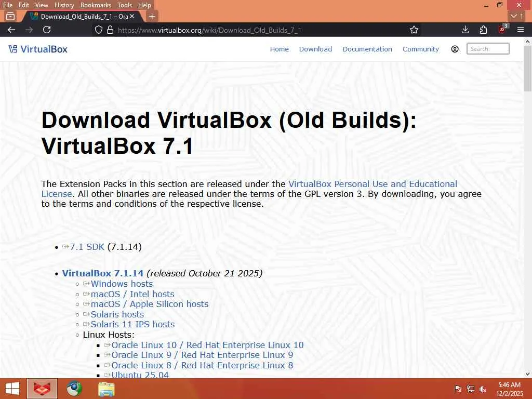The width and height of the screenshot is (532, 399).
Task: Reload the page with the refresh icon
Action: click(x=47, y=30)
